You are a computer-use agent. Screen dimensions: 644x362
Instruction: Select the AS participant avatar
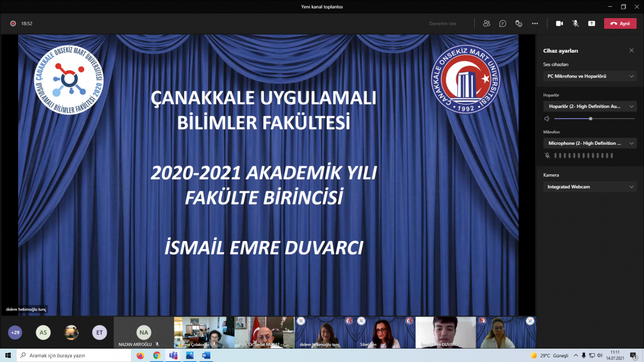pyautogui.click(x=43, y=332)
